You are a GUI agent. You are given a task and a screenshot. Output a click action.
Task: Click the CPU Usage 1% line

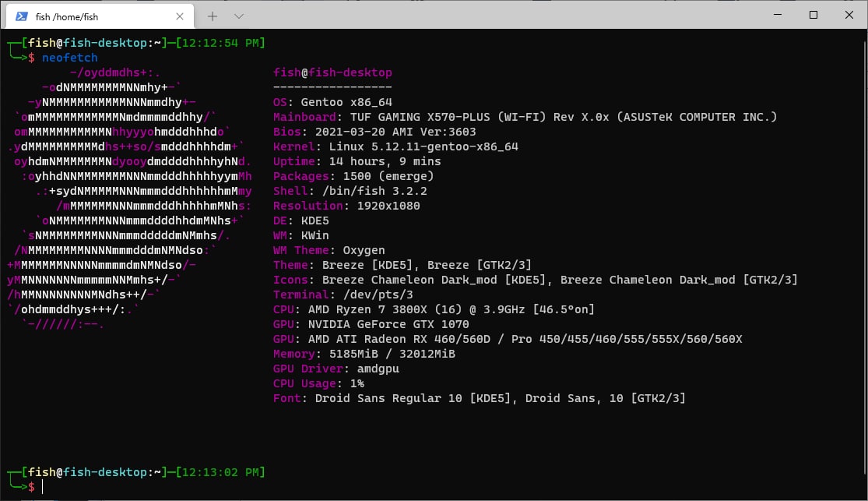coord(318,383)
